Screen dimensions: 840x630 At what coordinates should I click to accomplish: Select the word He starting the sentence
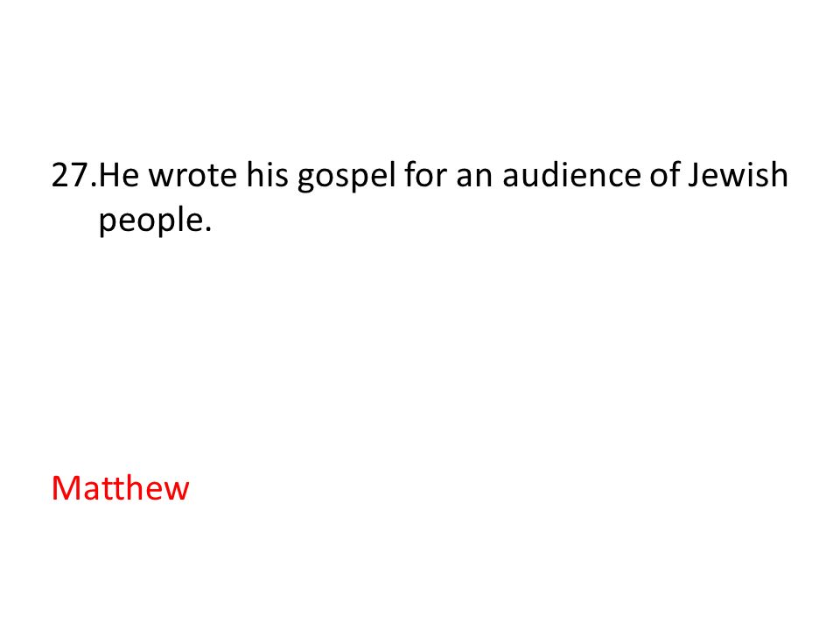[119, 175]
